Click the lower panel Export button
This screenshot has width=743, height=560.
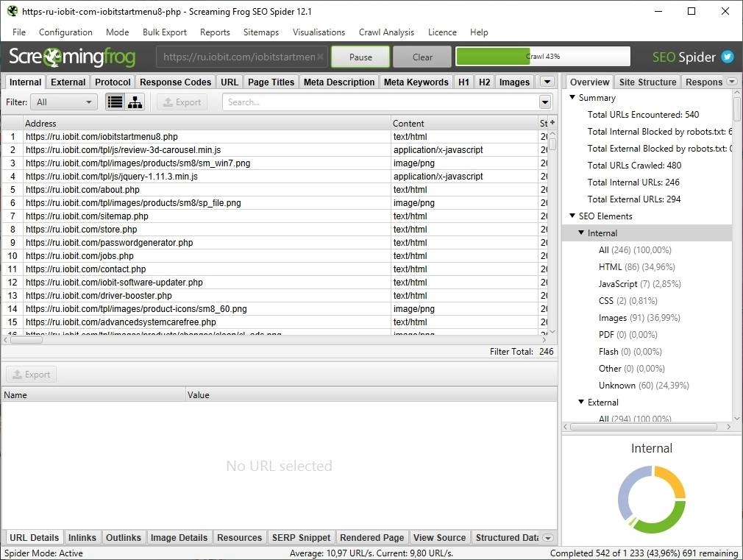coord(32,374)
